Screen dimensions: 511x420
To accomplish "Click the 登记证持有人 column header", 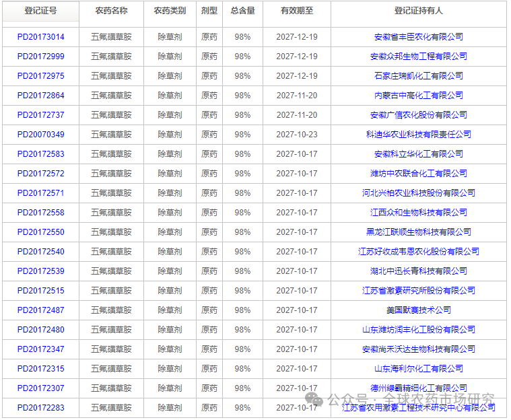I will tap(419, 11).
